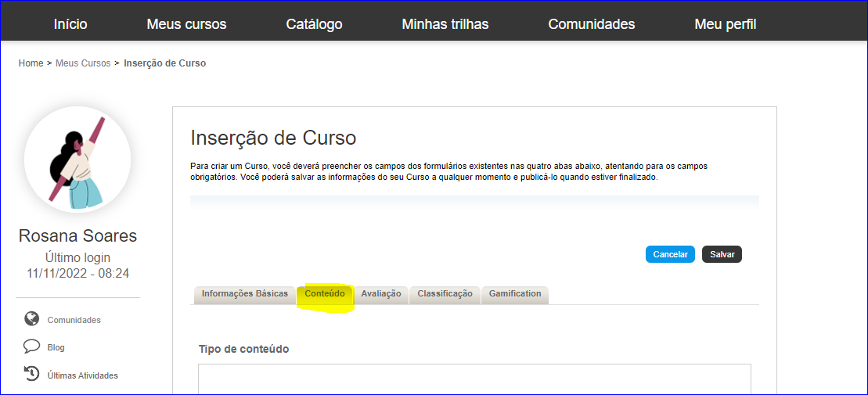
Task: Click the Blog speech bubble icon
Action: point(31,347)
